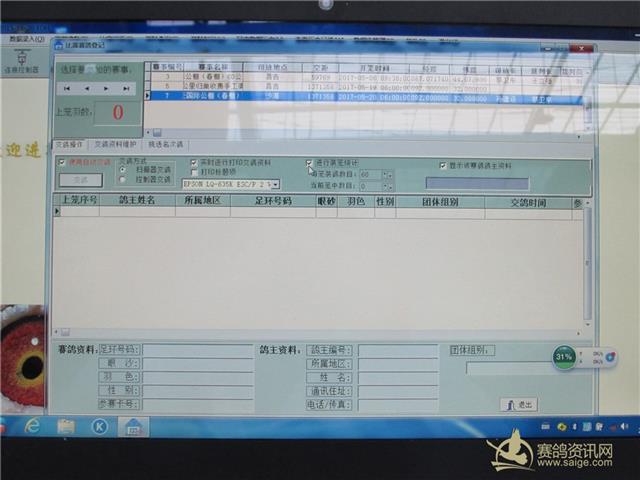Go to previous record arrow
Screen dimensions: 640x480
[x=84, y=89]
